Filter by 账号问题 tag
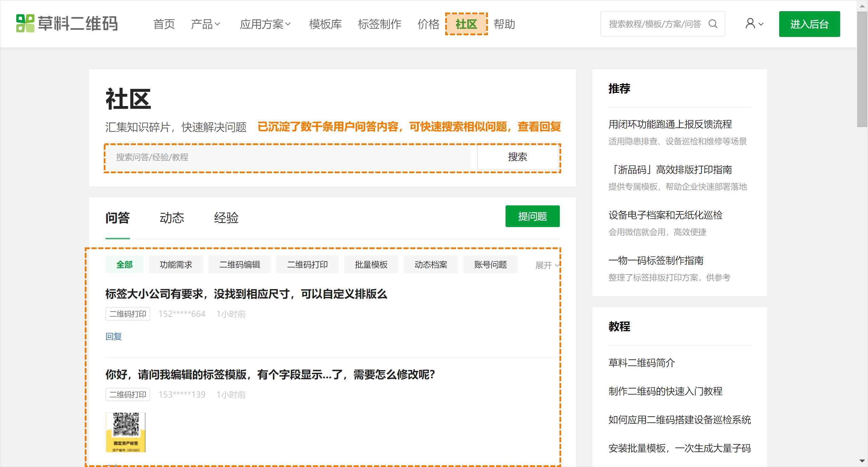Screen dimensions: 868x467 pyautogui.click(x=491, y=264)
